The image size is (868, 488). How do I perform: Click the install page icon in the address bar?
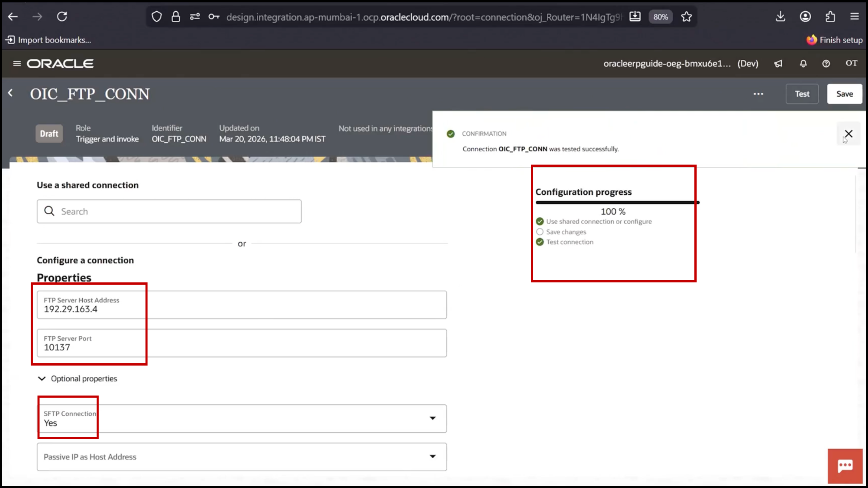pyautogui.click(x=635, y=17)
